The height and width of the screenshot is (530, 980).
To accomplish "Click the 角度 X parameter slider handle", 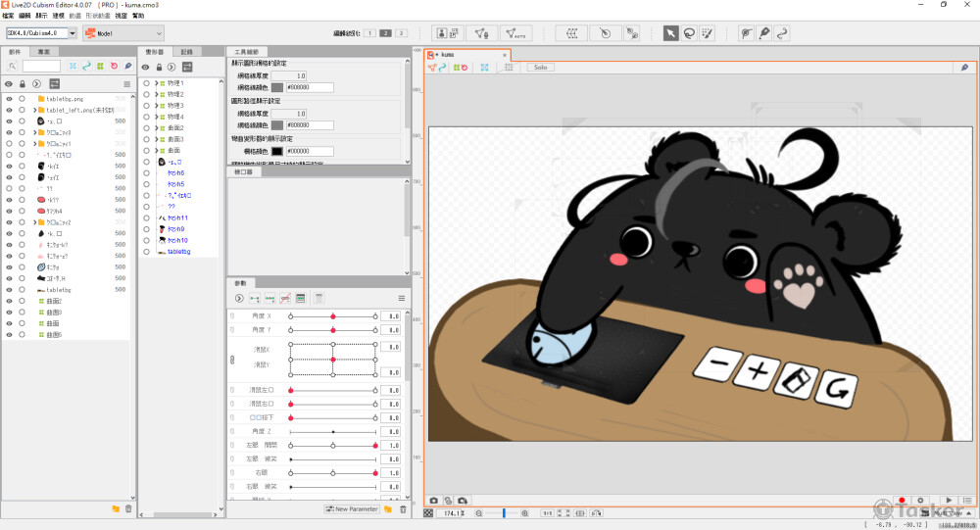I will tap(333, 316).
